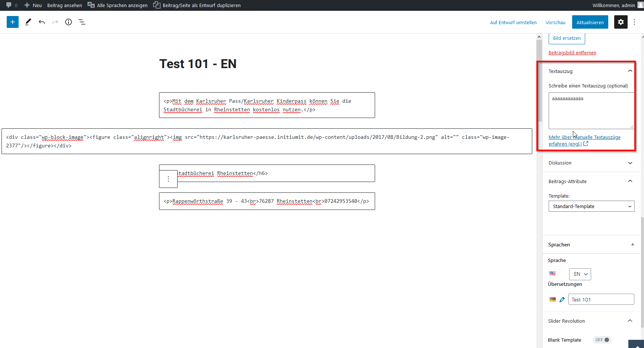
Task: Click the US flag icon under Sprache
Action: click(552, 274)
